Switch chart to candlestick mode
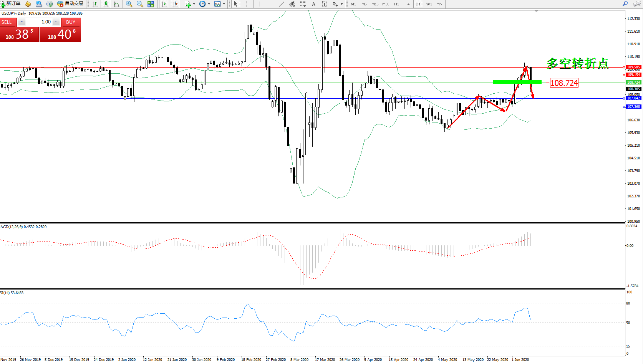The image size is (643, 364). coord(106,4)
